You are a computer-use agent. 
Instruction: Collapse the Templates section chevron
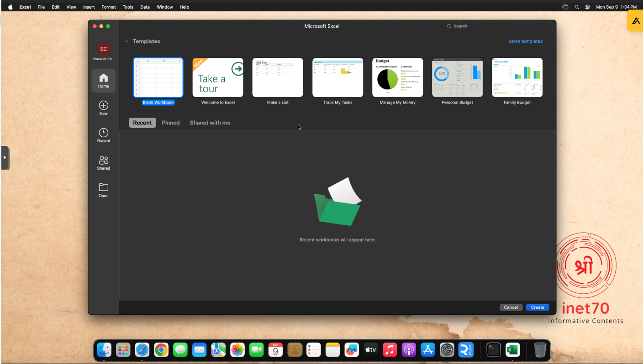[126, 42]
